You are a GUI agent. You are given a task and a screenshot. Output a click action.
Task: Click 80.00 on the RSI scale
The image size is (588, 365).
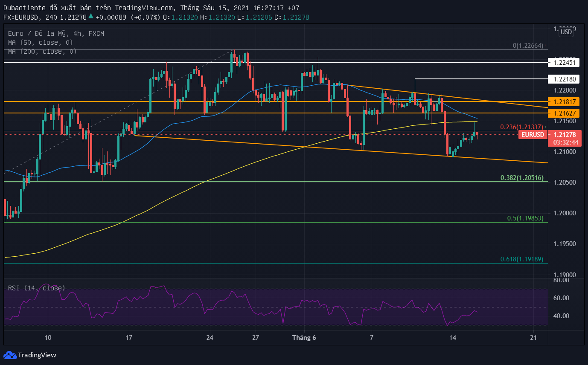(x=561, y=280)
